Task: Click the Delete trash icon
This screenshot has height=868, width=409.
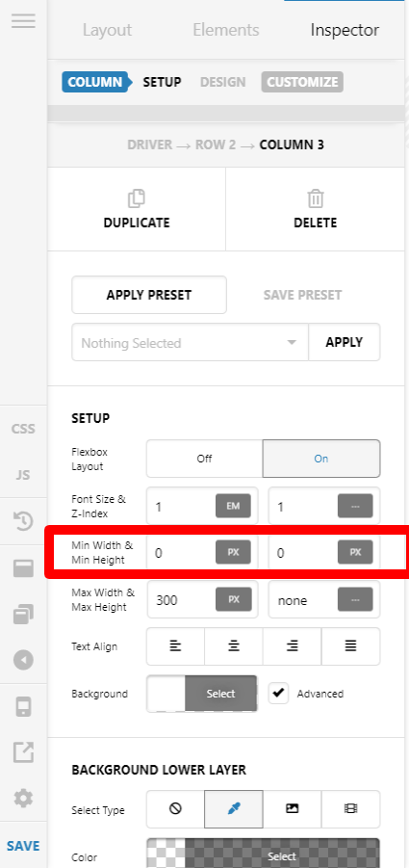Action: (x=316, y=198)
